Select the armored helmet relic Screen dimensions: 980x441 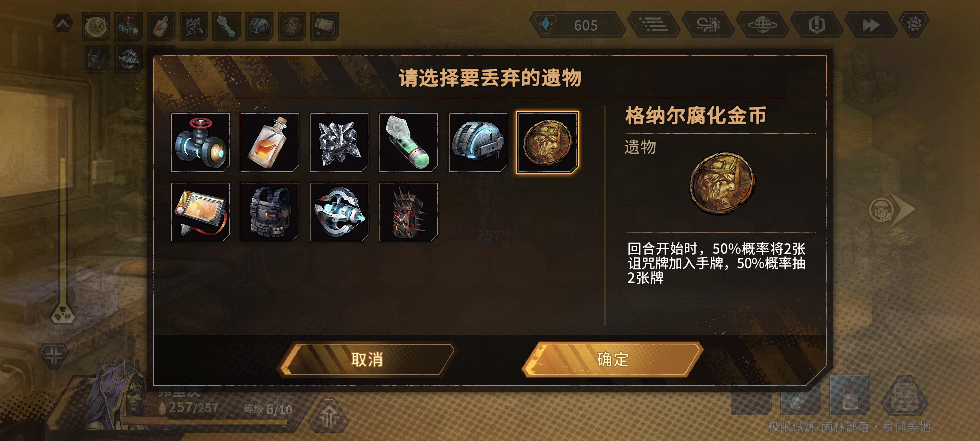point(478,142)
